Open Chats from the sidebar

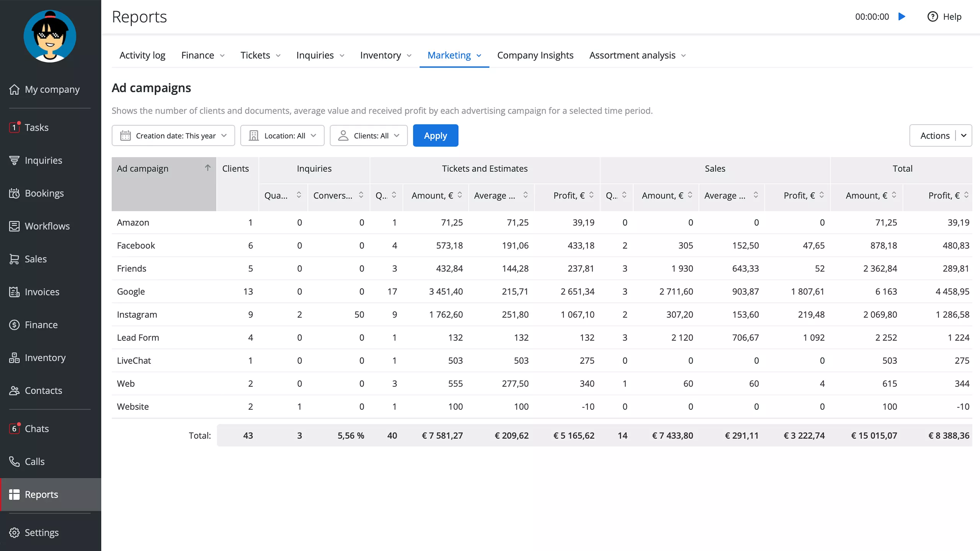(x=37, y=429)
